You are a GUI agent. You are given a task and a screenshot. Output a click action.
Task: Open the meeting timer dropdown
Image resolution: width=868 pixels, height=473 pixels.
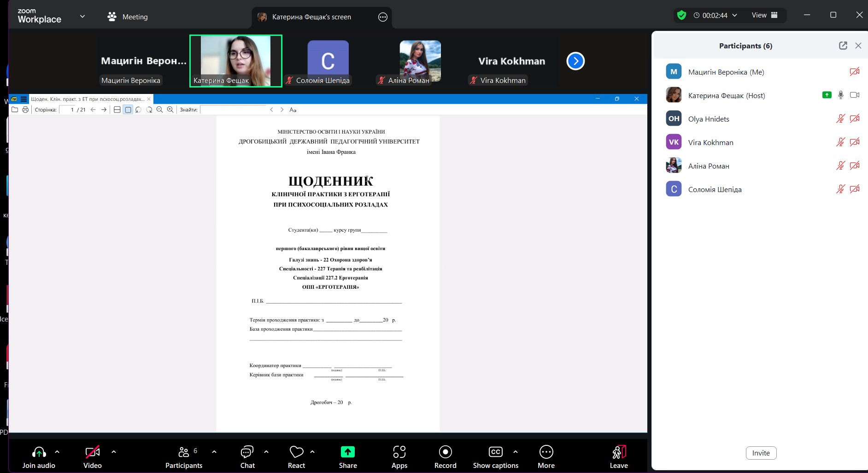[734, 15]
